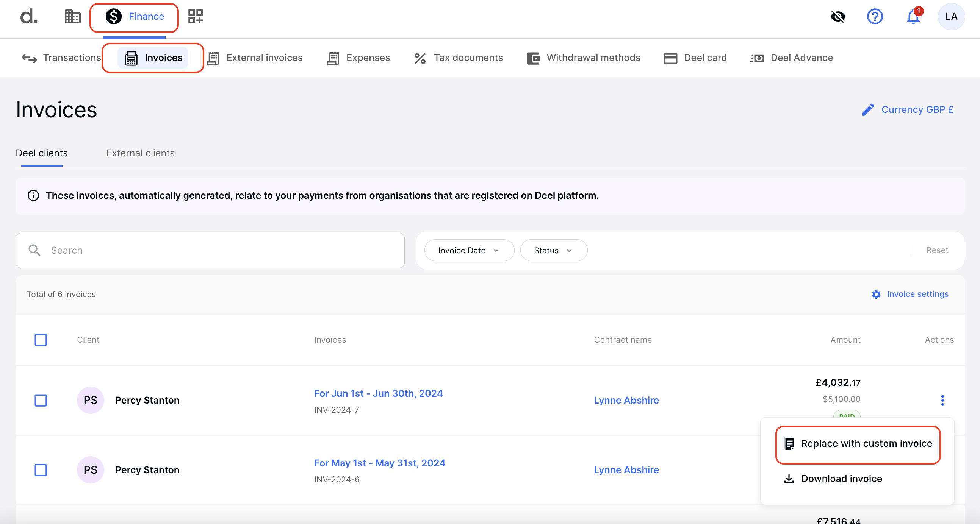Image resolution: width=980 pixels, height=524 pixels.
Task: Open notifications bell icon
Action: tap(913, 17)
